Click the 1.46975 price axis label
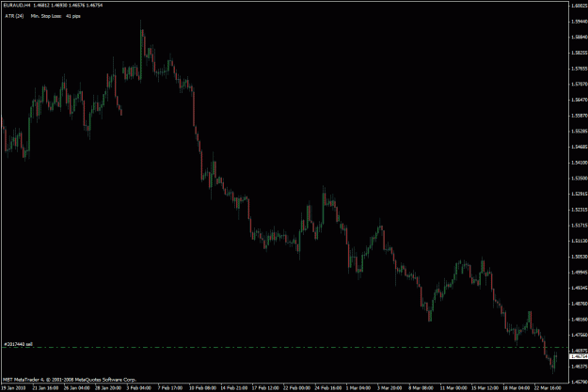588x392 pixels. pyautogui.click(x=580, y=351)
